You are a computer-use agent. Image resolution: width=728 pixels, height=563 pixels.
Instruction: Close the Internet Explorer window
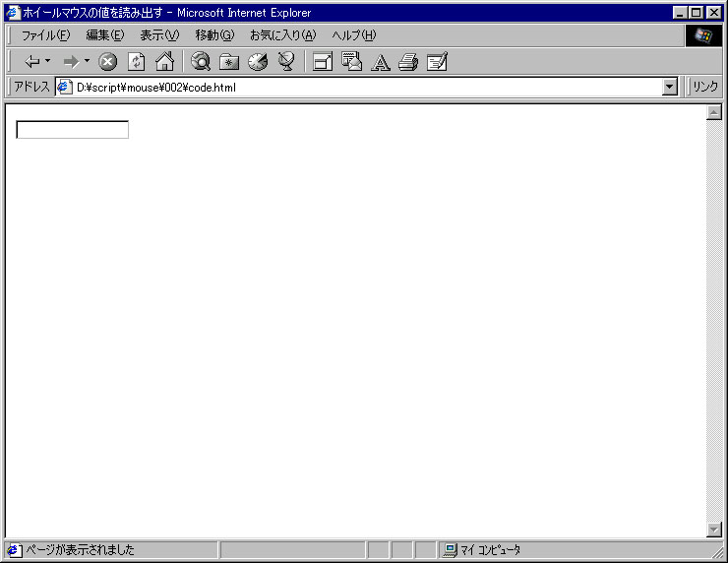click(x=714, y=13)
